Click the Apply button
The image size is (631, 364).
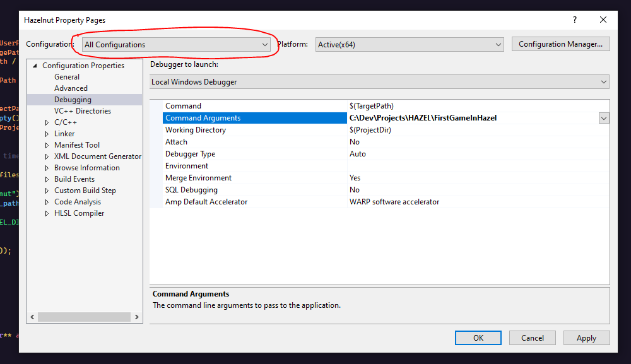(586, 338)
